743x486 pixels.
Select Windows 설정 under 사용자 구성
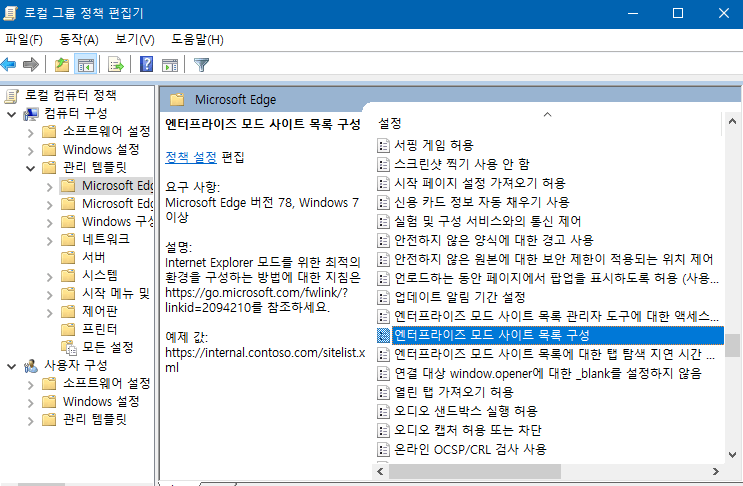click(x=101, y=401)
